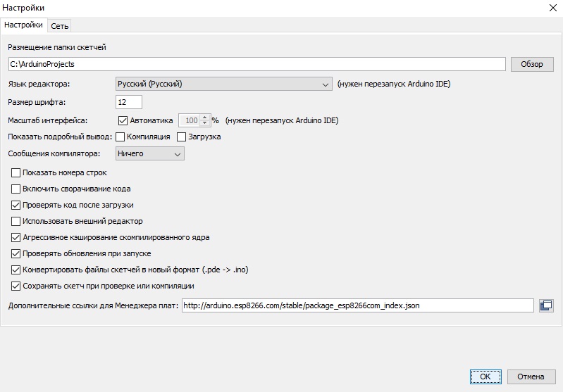563x392 pixels.
Task: Enable verbose output for Компиляция
Action: 120,137
